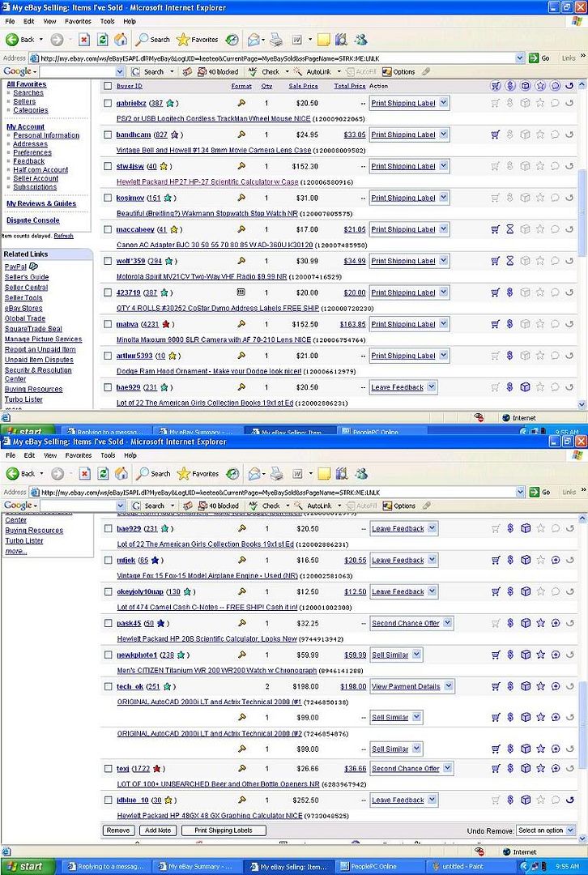
Task: Open the action dropdown for arthur5393's row
Action: coord(444,356)
